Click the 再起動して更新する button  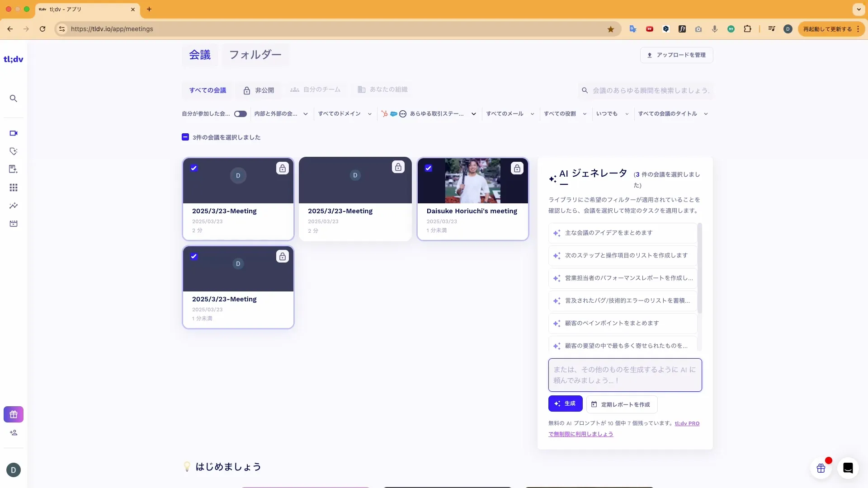tap(827, 29)
